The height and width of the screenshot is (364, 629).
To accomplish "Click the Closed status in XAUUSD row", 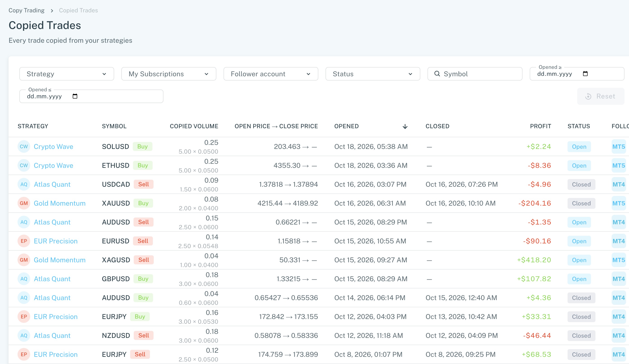I will tap(581, 203).
